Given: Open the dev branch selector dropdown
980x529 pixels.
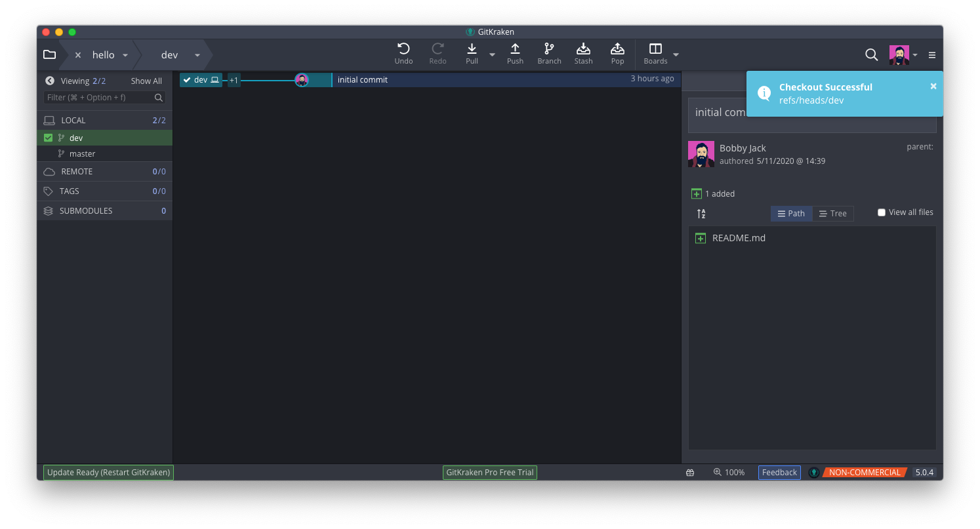Looking at the screenshot, I should 197,55.
